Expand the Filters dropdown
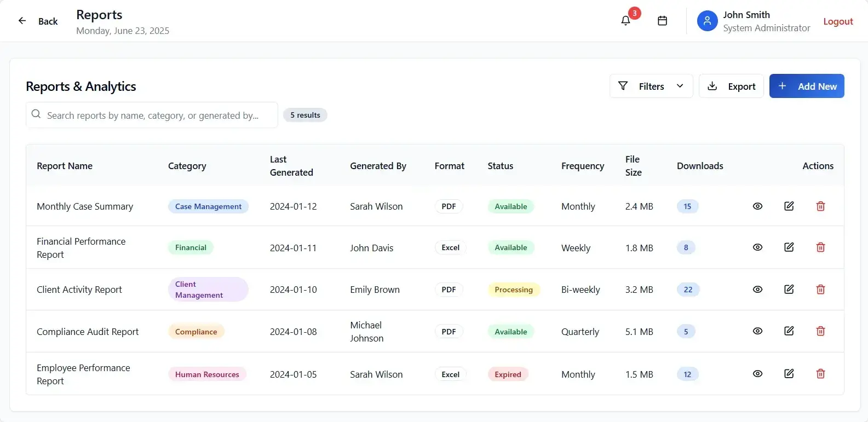 tap(651, 86)
